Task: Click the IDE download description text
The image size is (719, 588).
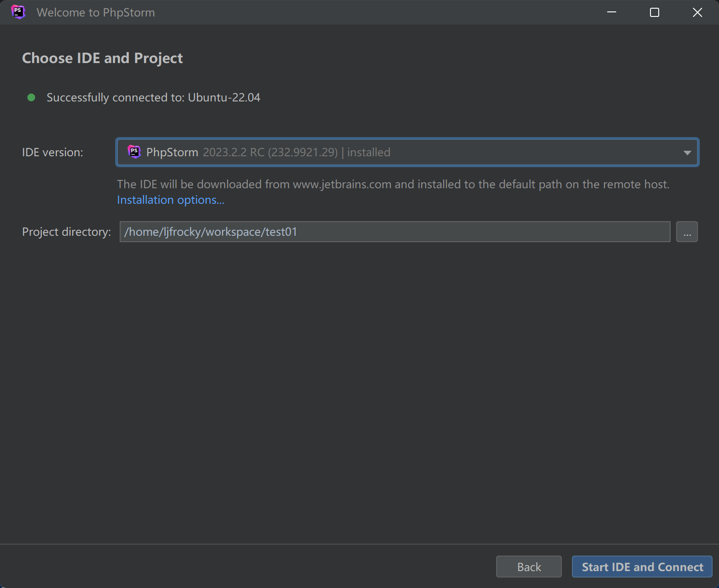Action: coord(393,184)
